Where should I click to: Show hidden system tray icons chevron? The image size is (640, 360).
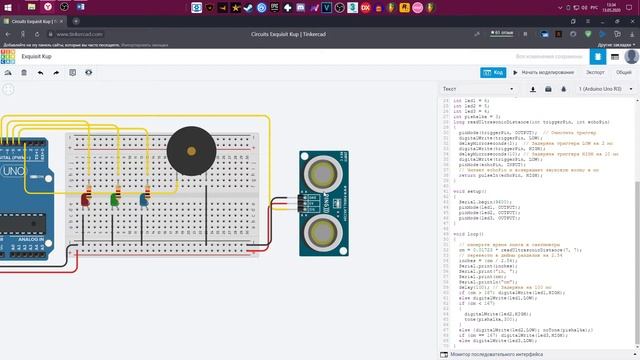coord(560,7)
